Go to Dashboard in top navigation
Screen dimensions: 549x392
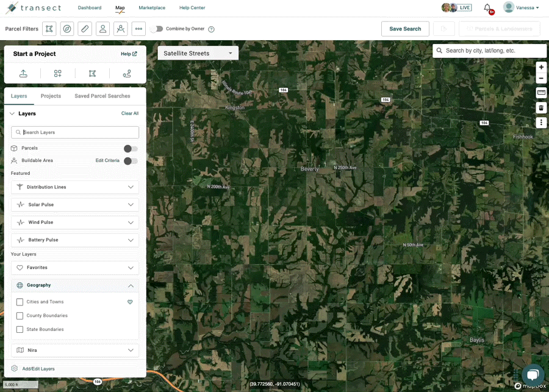(x=90, y=8)
